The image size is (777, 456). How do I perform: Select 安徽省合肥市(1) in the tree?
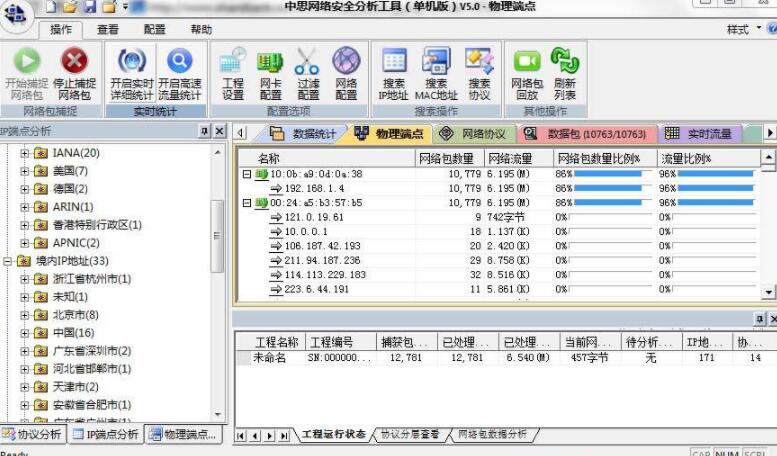coord(92,405)
